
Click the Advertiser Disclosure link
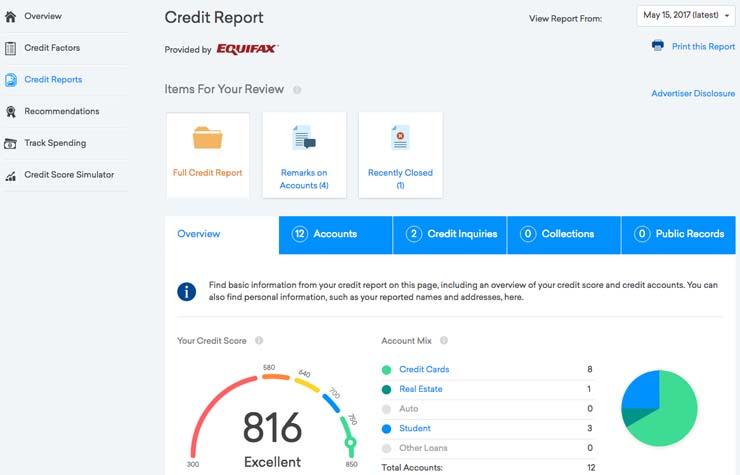[693, 93]
